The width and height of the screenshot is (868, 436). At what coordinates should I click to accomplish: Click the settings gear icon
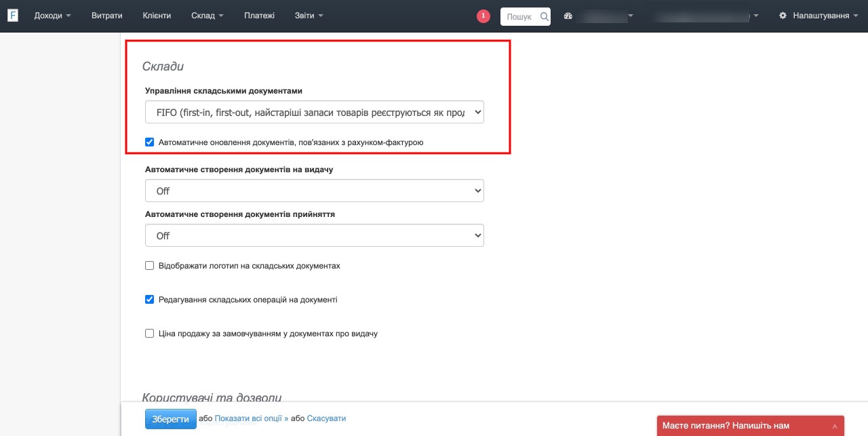point(783,16)
